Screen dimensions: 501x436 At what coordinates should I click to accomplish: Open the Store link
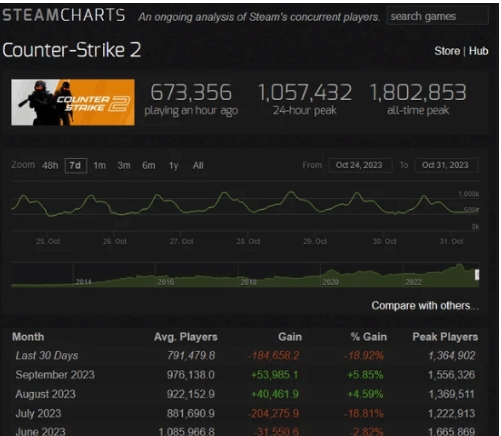(447, 51)
